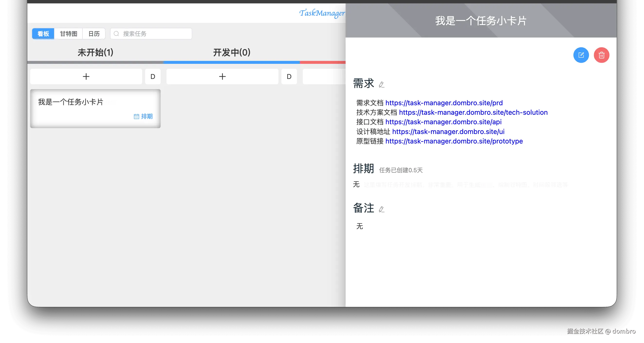Add task with plus in 开发中 column
Image resolution: width=644 pixels, height=343 pixels.
(x=222, y=76)
